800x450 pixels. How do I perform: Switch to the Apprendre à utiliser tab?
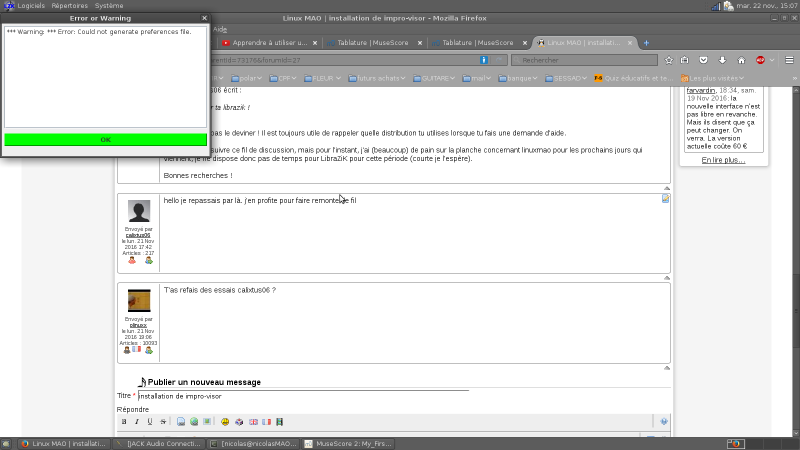(269, 43)
